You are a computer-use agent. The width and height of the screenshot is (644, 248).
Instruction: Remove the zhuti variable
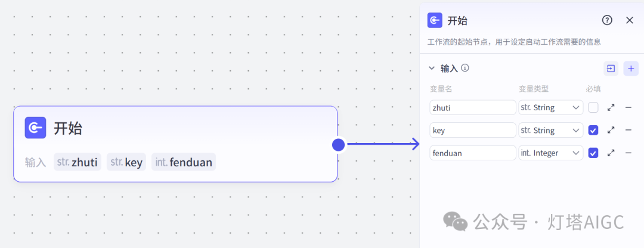[628, 108]
